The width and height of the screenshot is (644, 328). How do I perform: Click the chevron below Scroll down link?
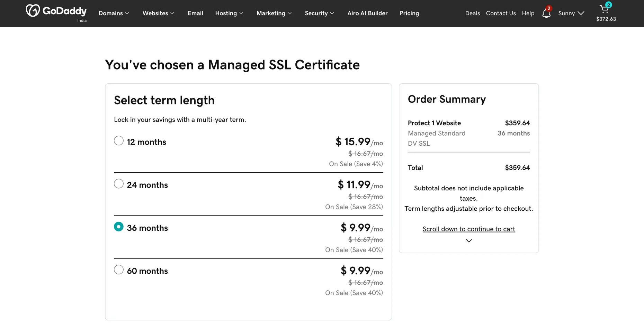(x=469, y=241)
